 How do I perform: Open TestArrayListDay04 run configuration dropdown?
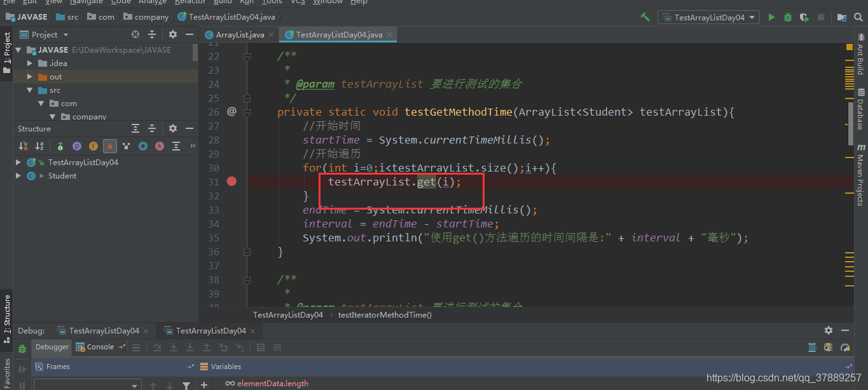click(x=709, y=17)
